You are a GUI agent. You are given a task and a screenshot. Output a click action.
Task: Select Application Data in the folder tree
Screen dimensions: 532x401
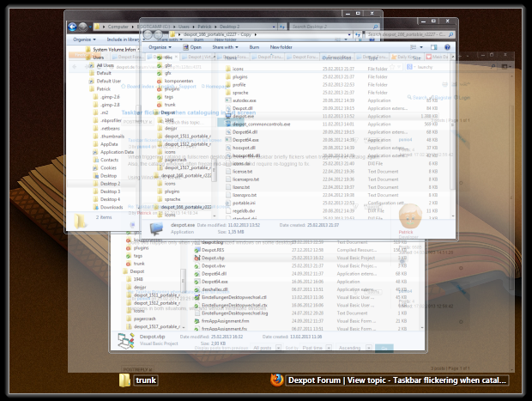(115, 151)
